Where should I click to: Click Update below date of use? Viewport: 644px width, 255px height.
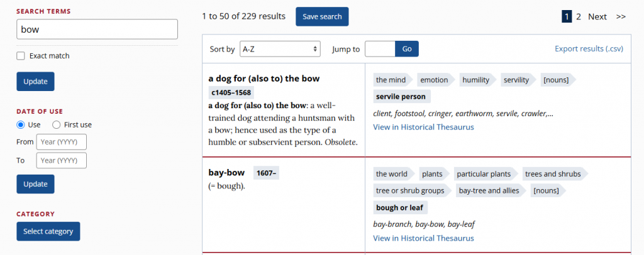(35, 184)
